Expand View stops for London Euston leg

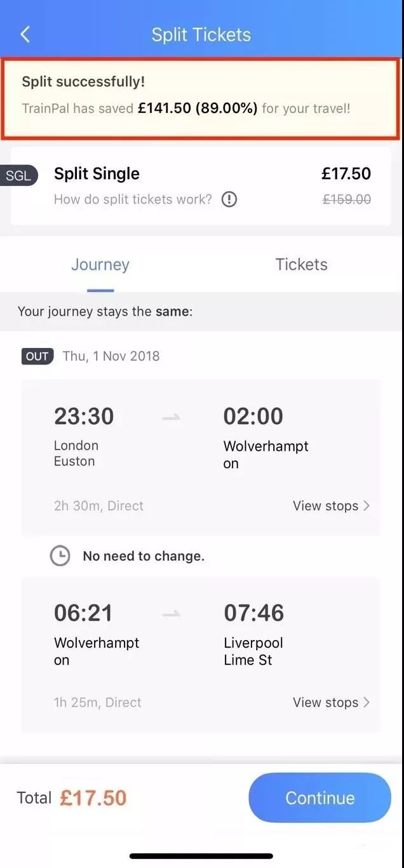[331, 506]
